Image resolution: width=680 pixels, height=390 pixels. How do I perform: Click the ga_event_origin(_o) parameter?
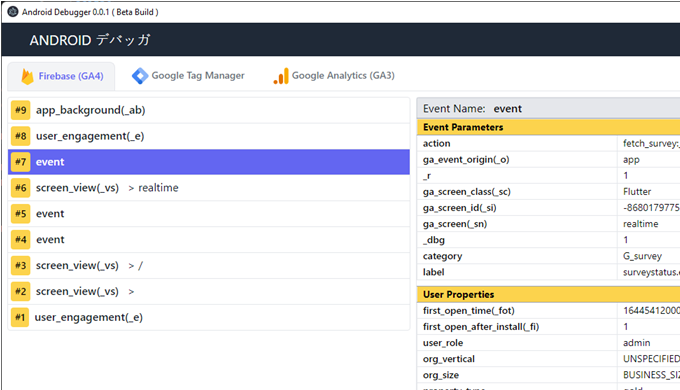click(x=466, y=160)
